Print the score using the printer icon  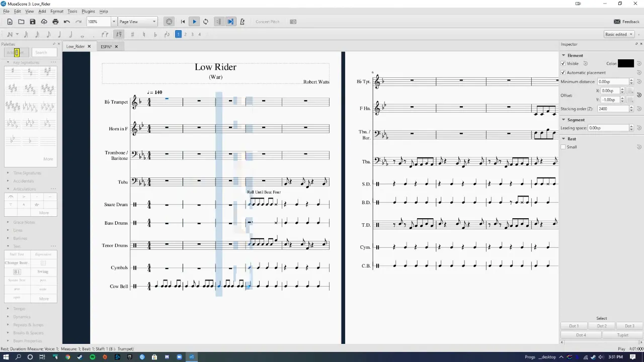pyautogui.click(x=55, y=22)
